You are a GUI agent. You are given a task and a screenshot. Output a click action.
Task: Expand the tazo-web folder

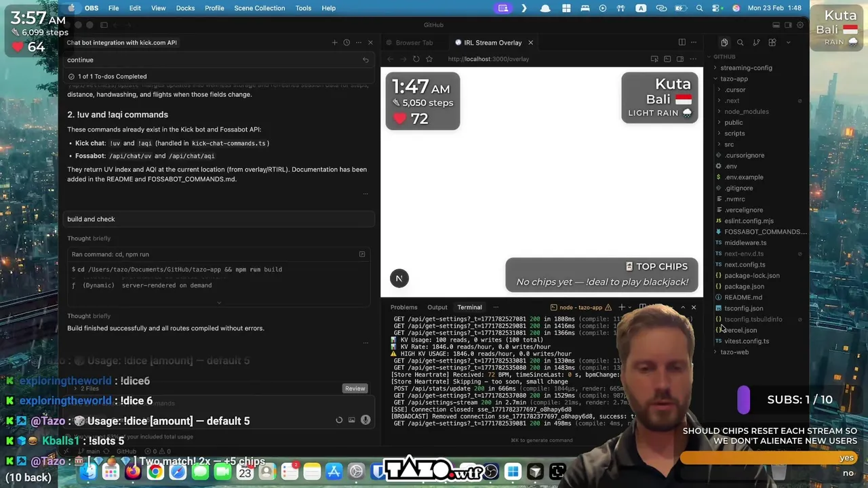(734, 352)
